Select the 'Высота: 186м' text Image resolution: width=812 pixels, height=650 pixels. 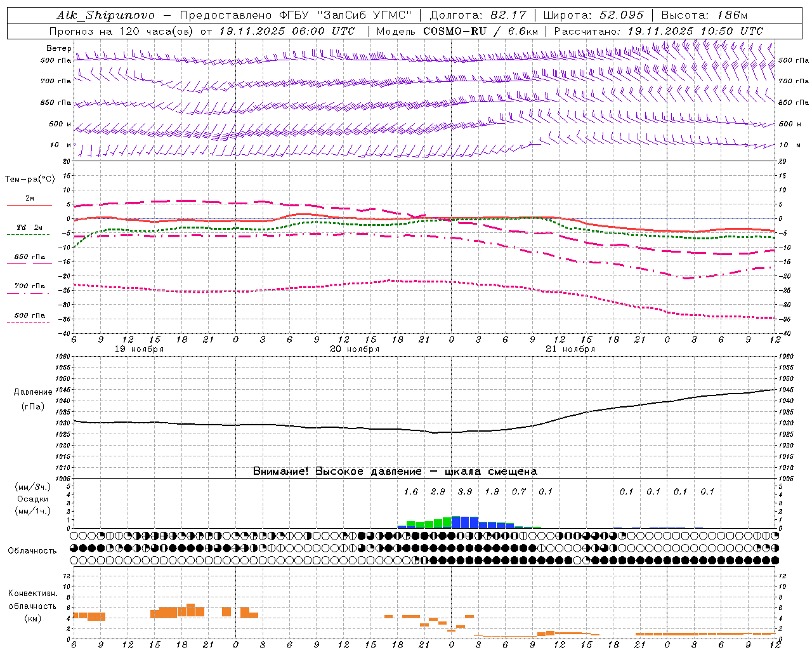705,15
